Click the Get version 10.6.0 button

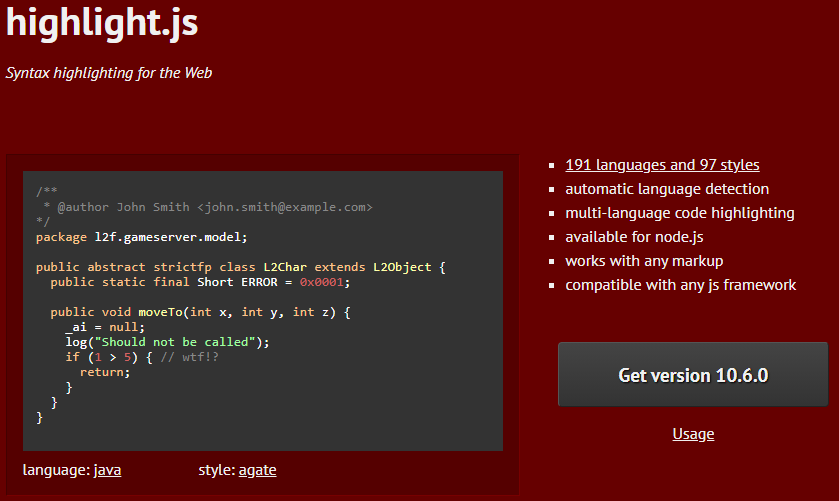pos(693,374)
